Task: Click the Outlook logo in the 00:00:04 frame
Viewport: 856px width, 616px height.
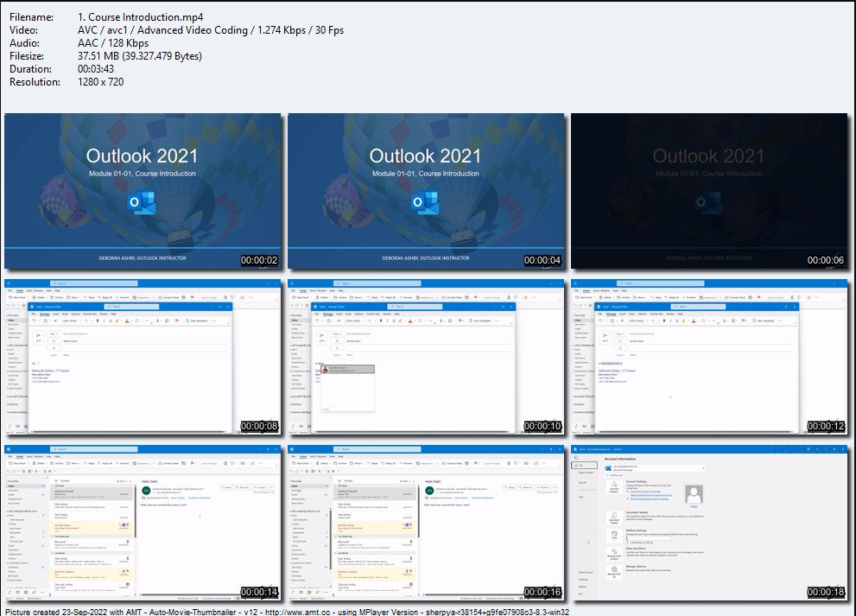Action: 425,202
